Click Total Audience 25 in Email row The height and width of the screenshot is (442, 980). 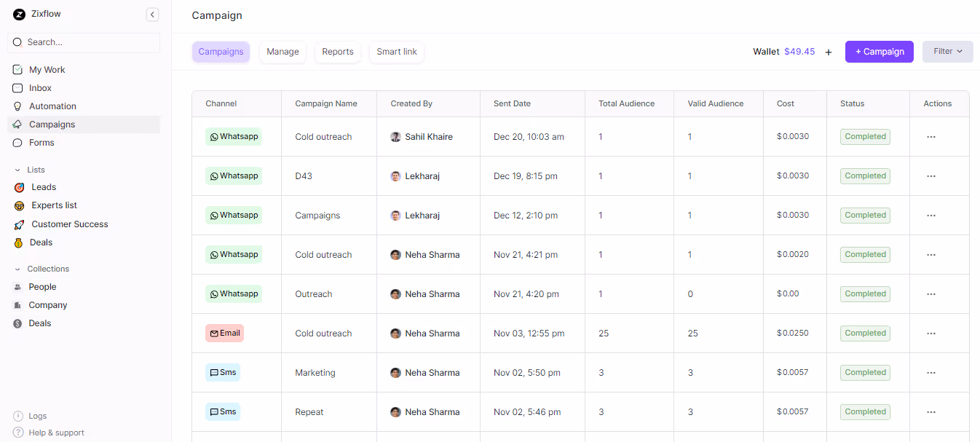tap(604, 334)
